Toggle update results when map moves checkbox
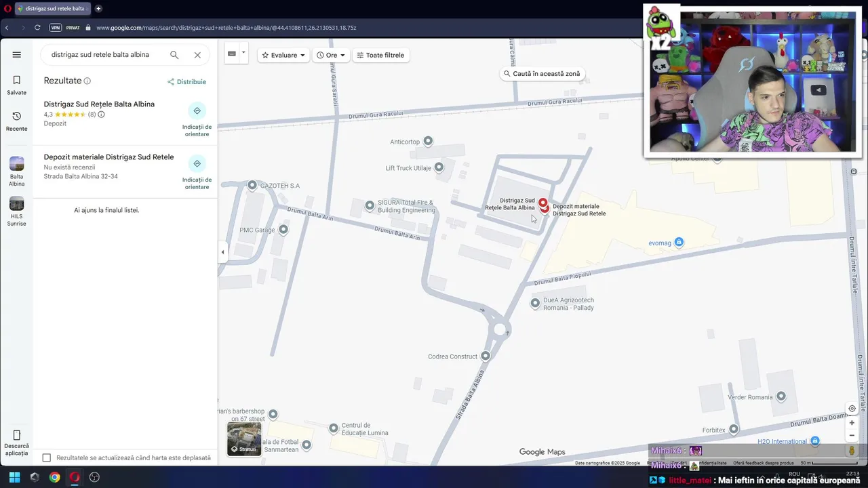The height and width of the screenshot is (488, 868). [x=47, y=458]
